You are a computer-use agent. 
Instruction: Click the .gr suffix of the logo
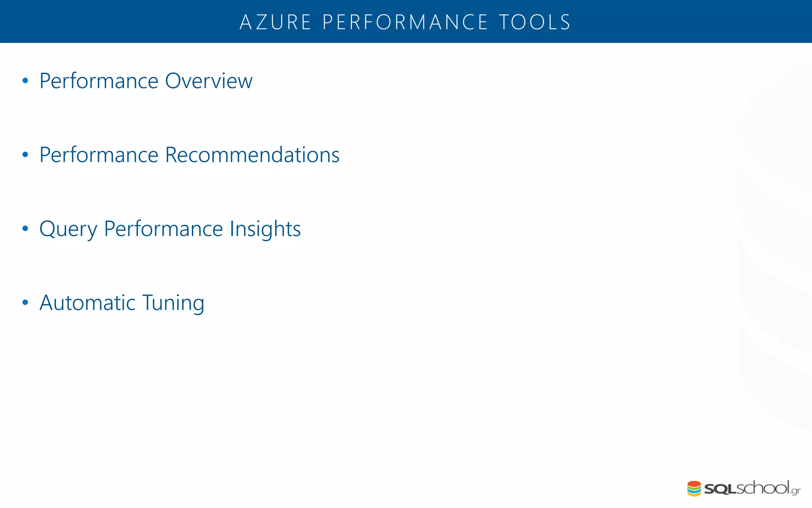(795, 491)
